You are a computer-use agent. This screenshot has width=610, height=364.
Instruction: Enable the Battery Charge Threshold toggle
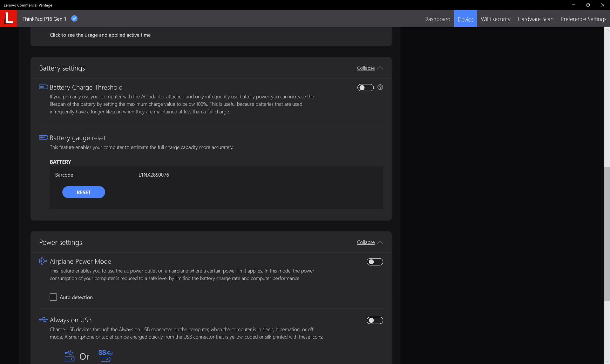point(365,87)
